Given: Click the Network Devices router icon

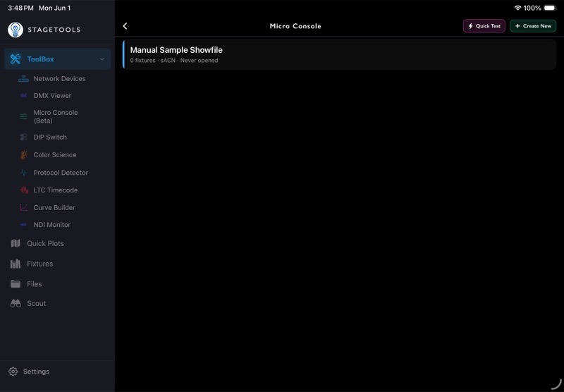Looking at the screenshot, I should (24, 79).
